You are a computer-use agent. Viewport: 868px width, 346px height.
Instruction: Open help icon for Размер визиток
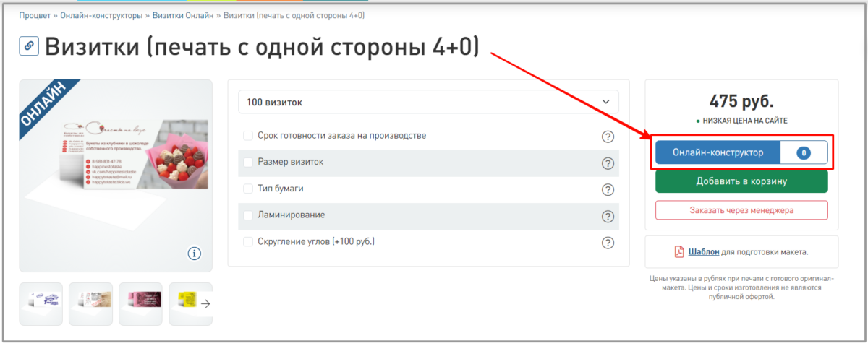coord(608,163)
